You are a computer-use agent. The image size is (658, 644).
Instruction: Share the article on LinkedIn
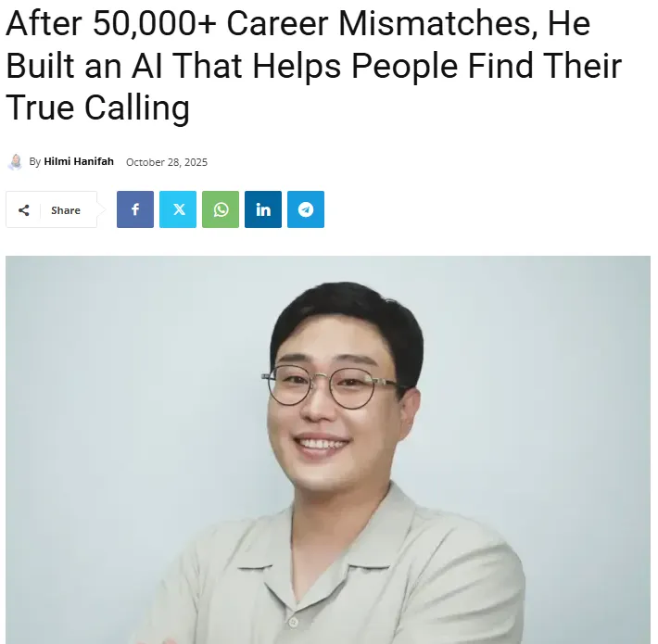click(x=263, y=209)
